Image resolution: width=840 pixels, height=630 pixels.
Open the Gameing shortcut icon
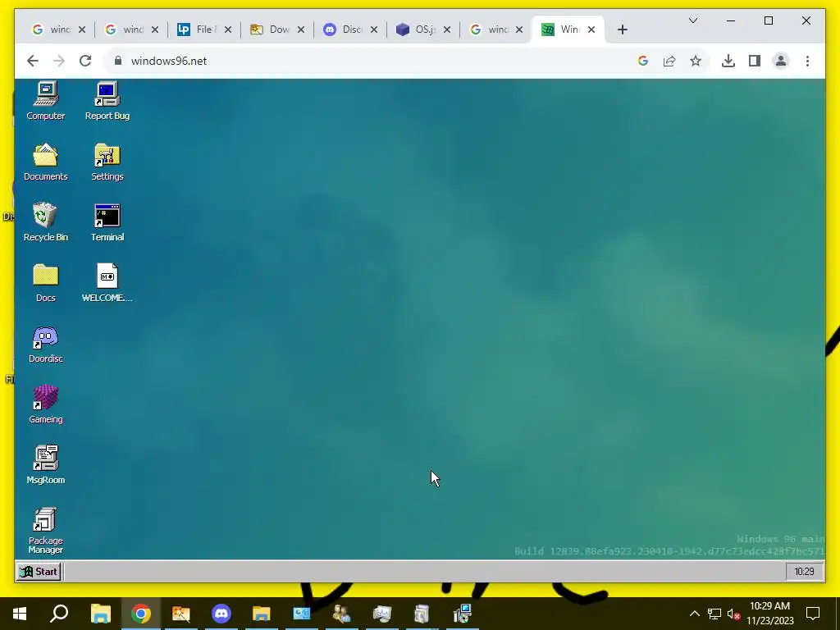coord(46,404)
